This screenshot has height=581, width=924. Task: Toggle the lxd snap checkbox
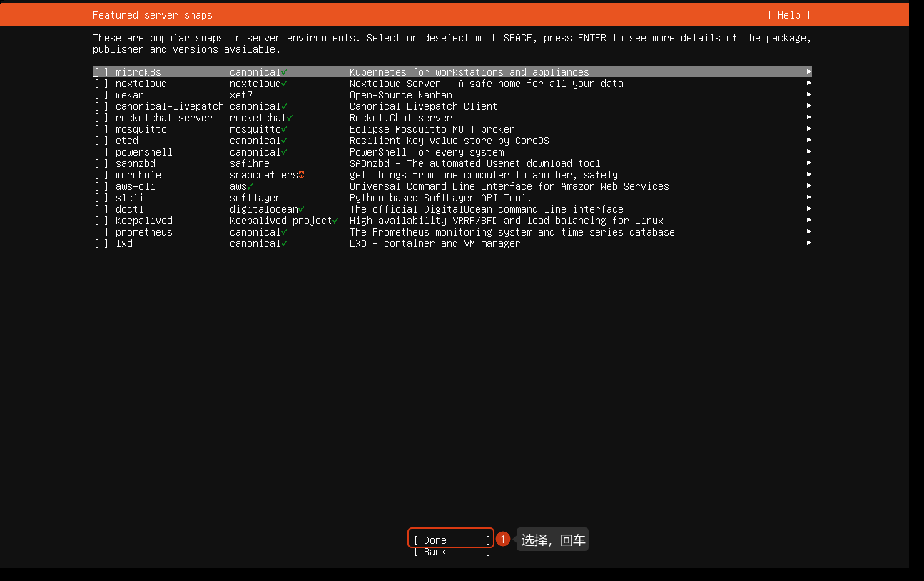pos(101,243)
